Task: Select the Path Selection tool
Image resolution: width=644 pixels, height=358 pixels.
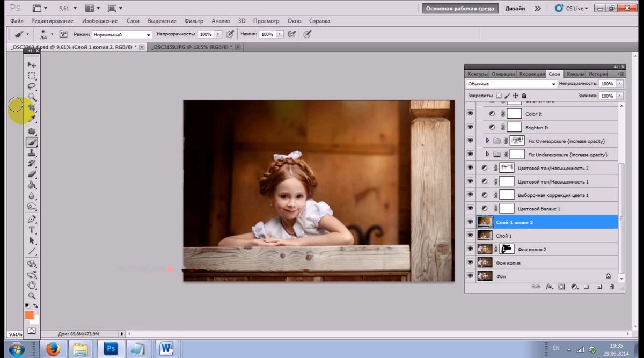Action: [32, 241]
